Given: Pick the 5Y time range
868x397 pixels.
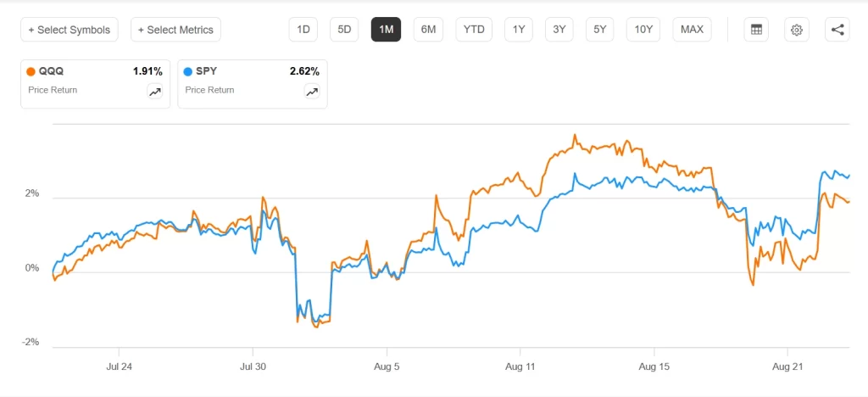Looking at the screenshot, I should tap(600, 30).
